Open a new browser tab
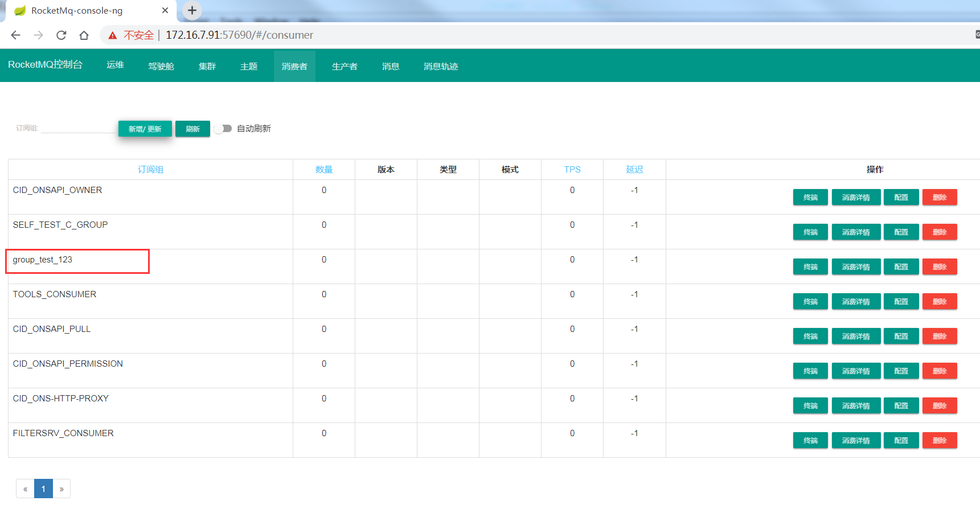Viewport: 980px width, 513px height. click(x=192, y=10)
